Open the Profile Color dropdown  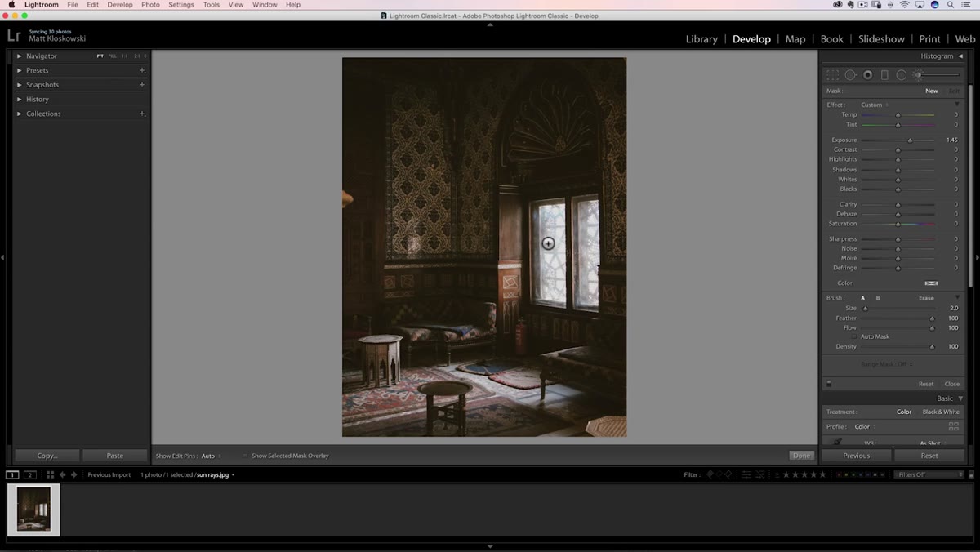click(x=865, y=426)
